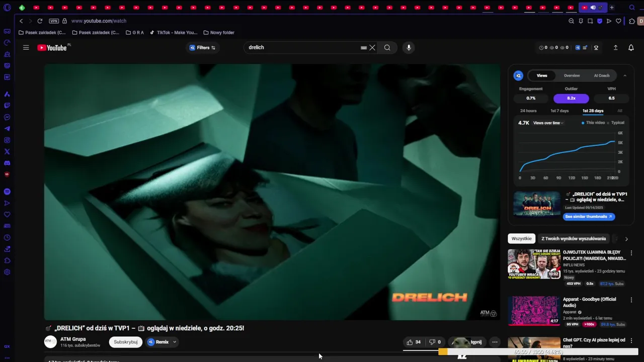Open a new browser tab
Image resolution: width=644 pixels, height=362 pixels.
tap(612, 8)
